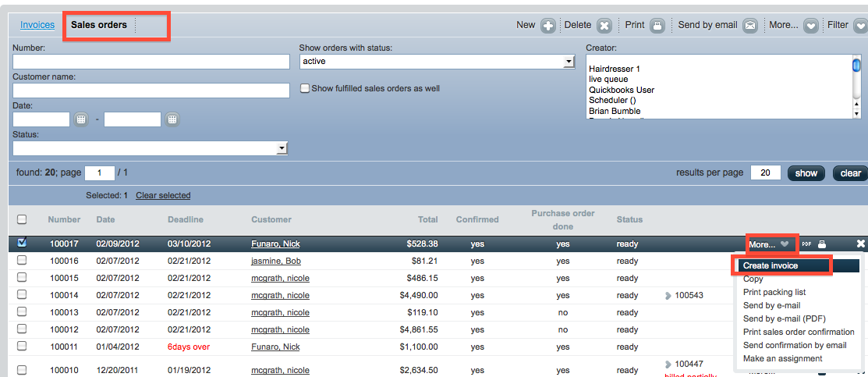Check the checkbox for order 100013
This screenshot has width=868, height=377.
coord(22,311)
